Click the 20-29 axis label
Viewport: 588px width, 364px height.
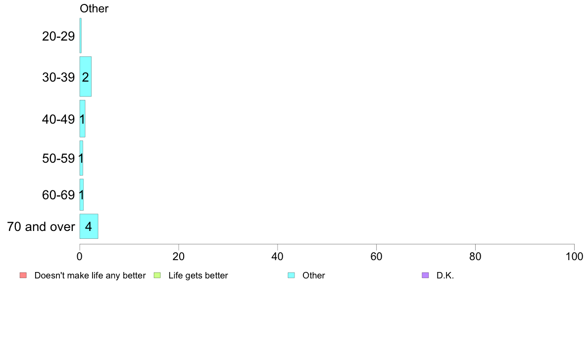tap(58, 37)
